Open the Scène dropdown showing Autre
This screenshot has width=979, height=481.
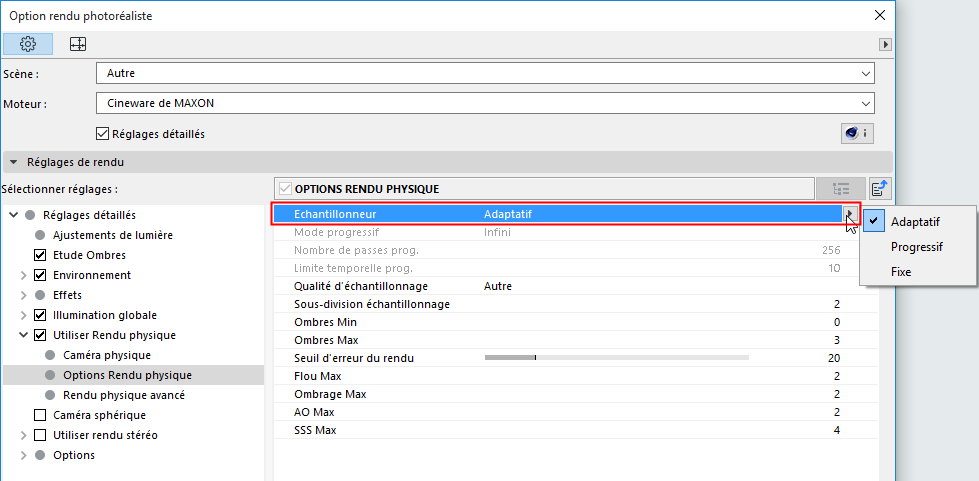[485, 73]
